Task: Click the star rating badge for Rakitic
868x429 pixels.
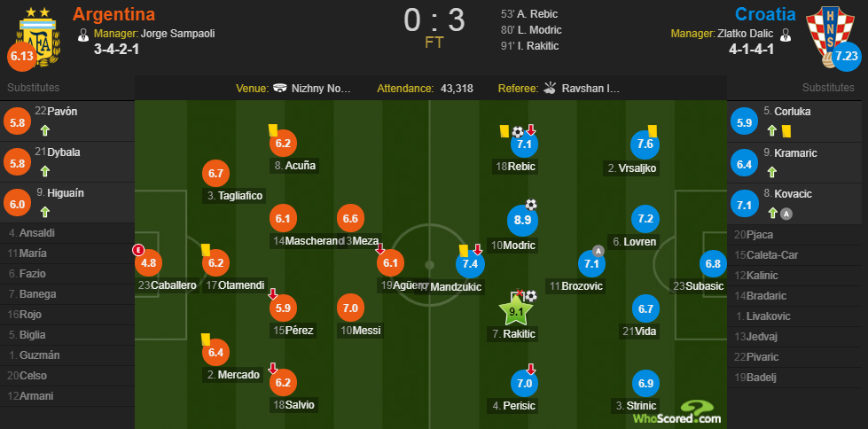Action: [x=516, y=312]
